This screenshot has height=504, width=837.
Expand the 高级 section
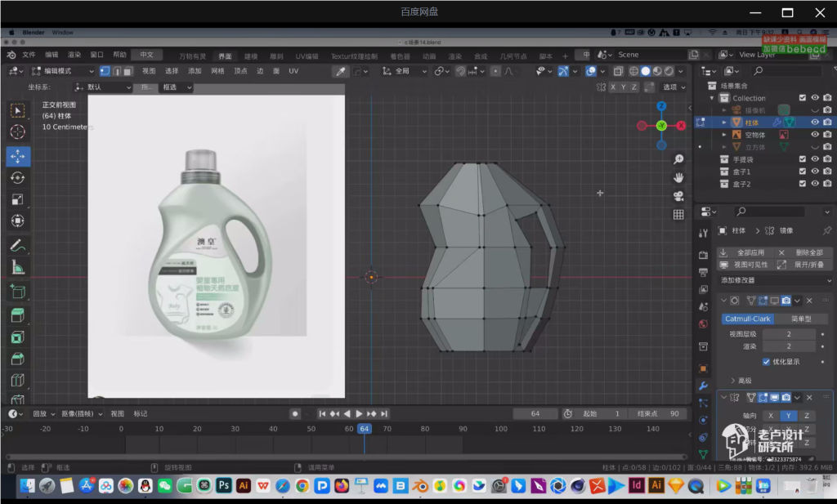point(732,381)
